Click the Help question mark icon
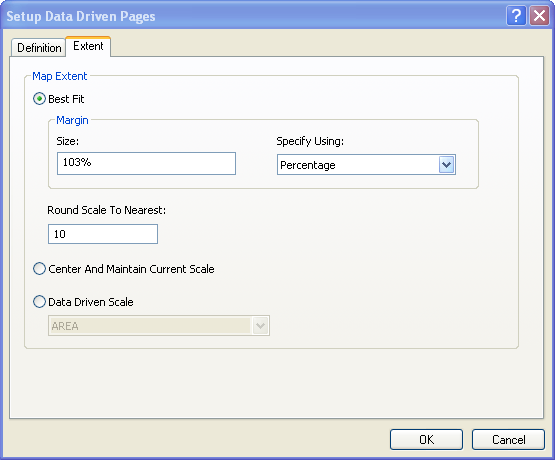Viewport: 555px width, 460px height. click(x=516, y=16)
